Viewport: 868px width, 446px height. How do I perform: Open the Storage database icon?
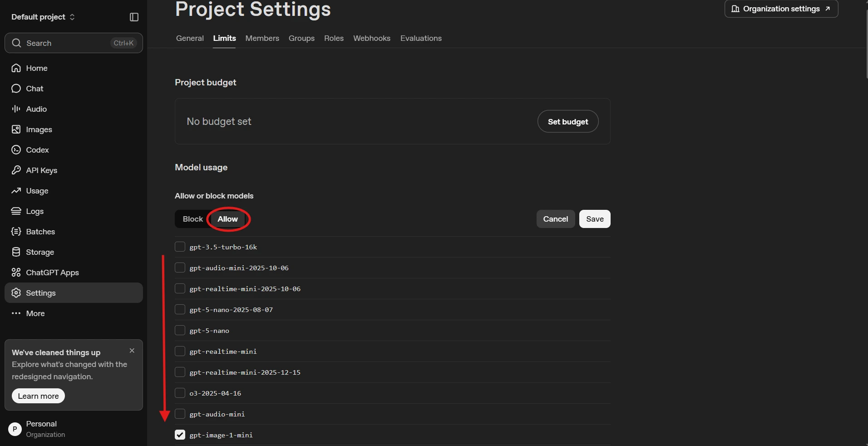(x=16, y=252)
